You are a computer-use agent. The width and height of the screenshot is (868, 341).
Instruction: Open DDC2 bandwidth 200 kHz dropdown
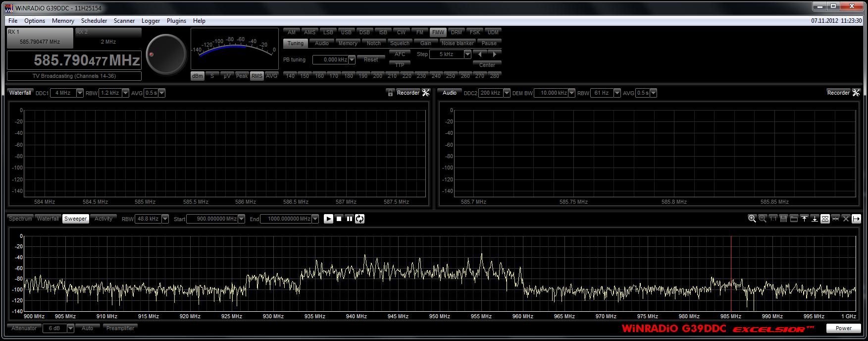[507, 93]
